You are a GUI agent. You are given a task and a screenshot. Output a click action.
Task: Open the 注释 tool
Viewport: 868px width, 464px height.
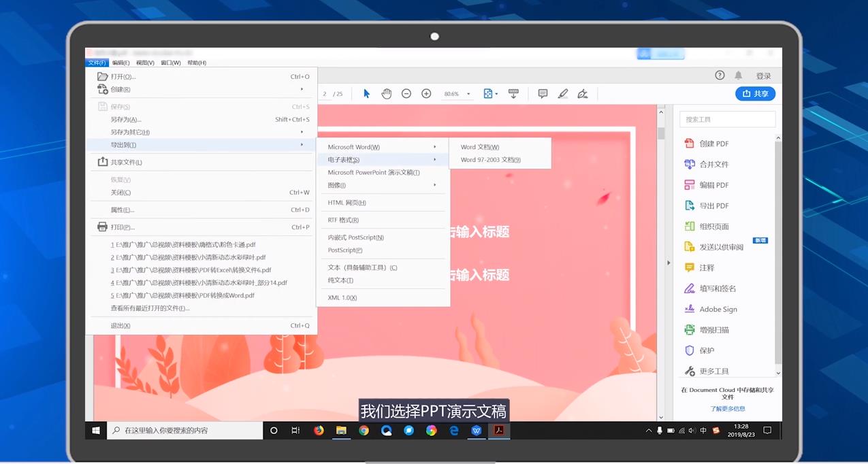tap(699, 267)
